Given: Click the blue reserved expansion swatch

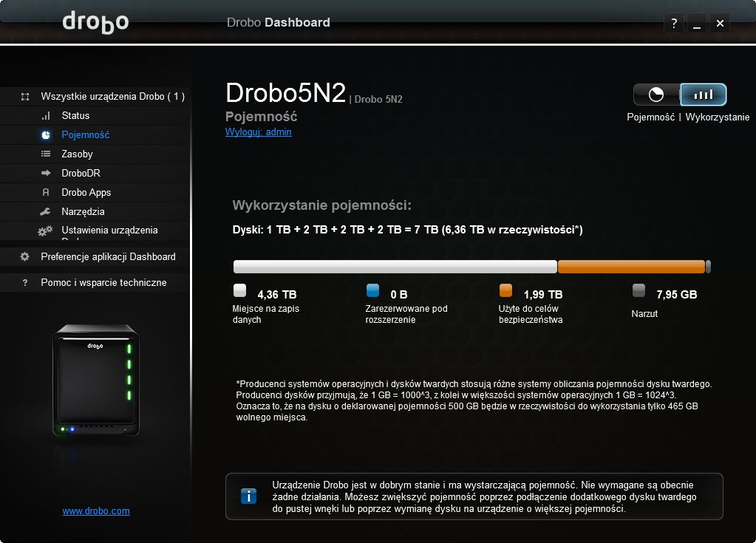Looking at the screenshot, I should pos(372,290).
